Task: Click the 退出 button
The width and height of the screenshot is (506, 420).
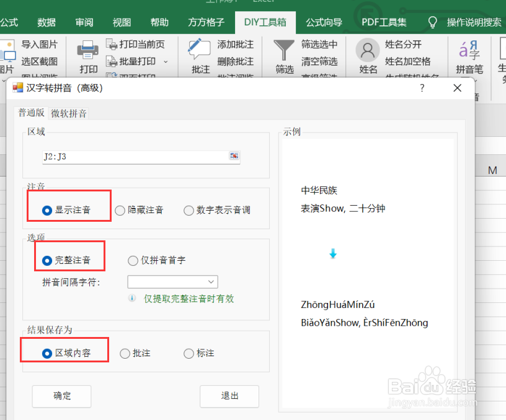Action: 229,396
